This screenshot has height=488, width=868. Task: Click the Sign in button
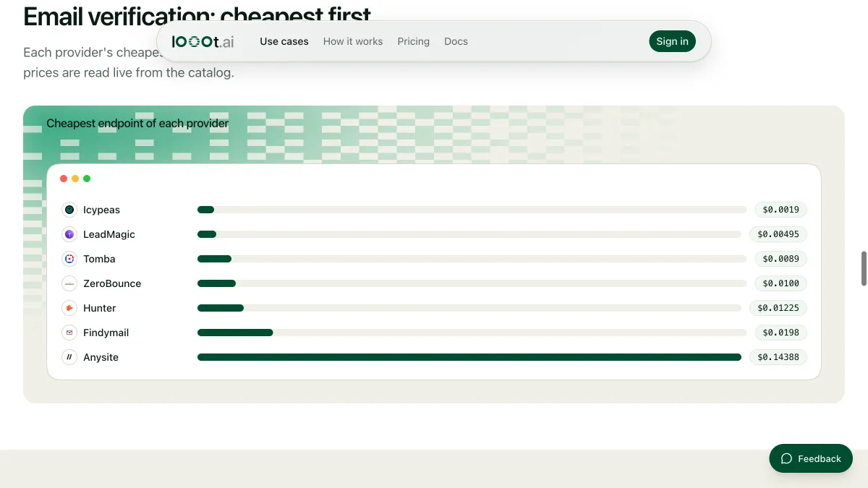tap(673, 41)
